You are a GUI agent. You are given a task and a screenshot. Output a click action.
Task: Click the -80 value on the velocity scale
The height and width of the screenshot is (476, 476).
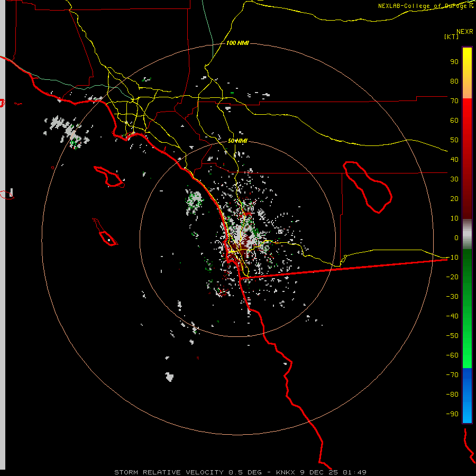[452, 395]
